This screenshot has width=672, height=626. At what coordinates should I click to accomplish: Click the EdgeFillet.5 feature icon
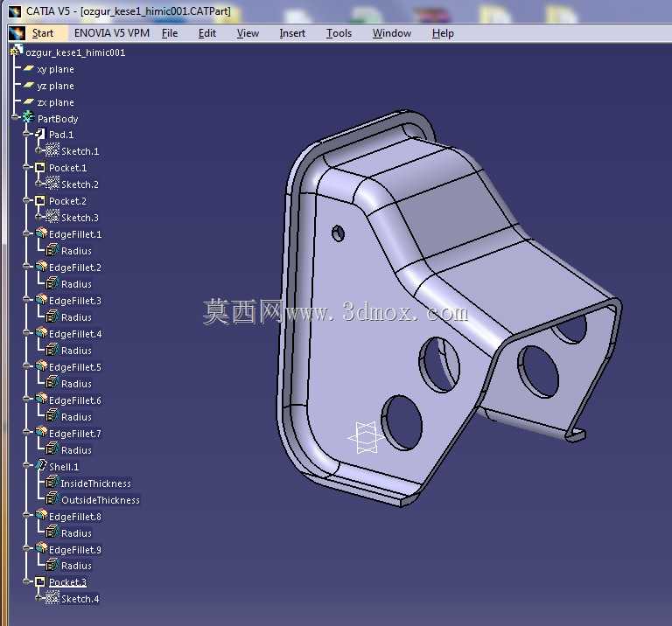click(x=41, y=366)
